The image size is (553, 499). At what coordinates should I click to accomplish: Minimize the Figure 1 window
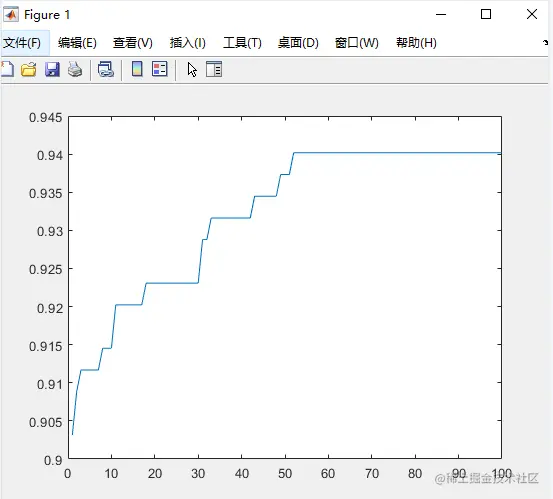pos(441,14)
